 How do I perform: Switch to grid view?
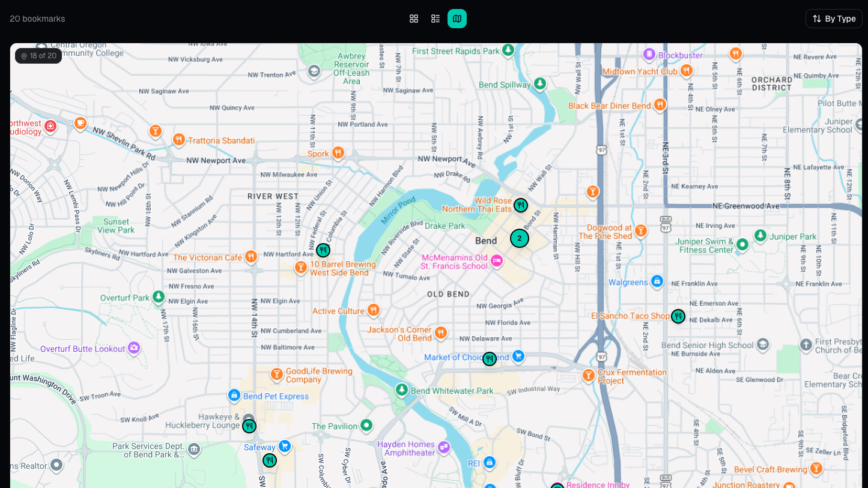[414, 19]
